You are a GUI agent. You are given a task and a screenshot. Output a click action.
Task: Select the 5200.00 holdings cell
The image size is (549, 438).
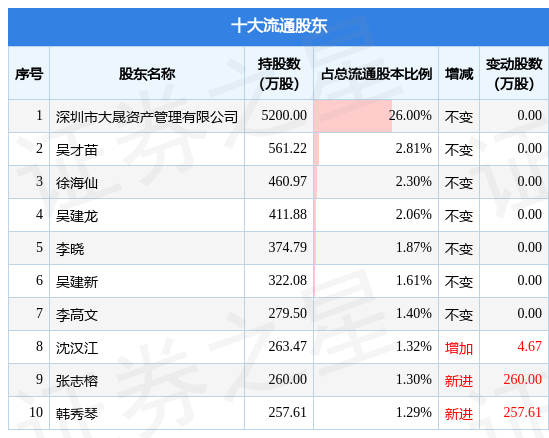coord(284,115)
